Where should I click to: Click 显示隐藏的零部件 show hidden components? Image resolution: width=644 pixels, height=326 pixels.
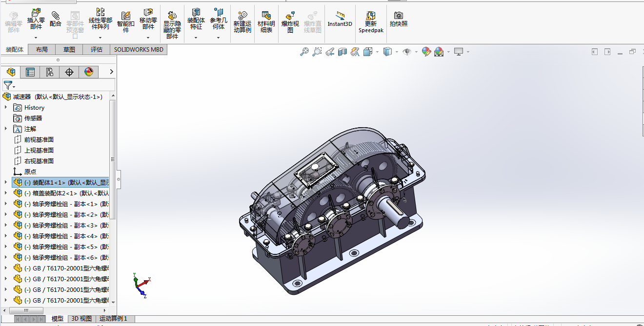coord(172,25)
